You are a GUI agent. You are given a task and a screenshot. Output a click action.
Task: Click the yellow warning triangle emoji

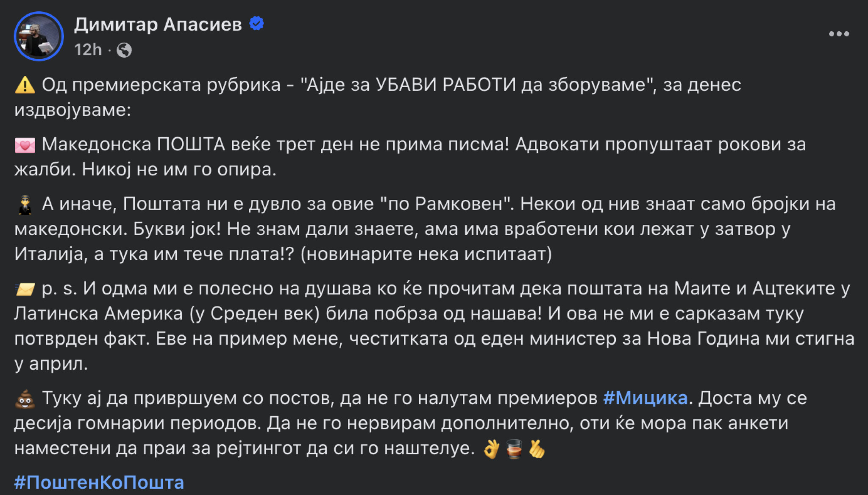point(25,85)
